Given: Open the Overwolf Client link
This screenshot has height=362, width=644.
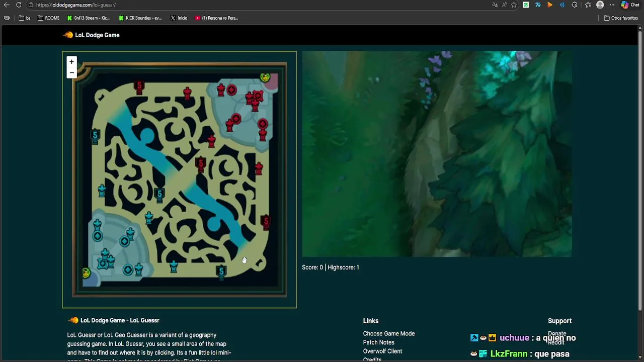Looking at the screenshot, I should 382,351.
